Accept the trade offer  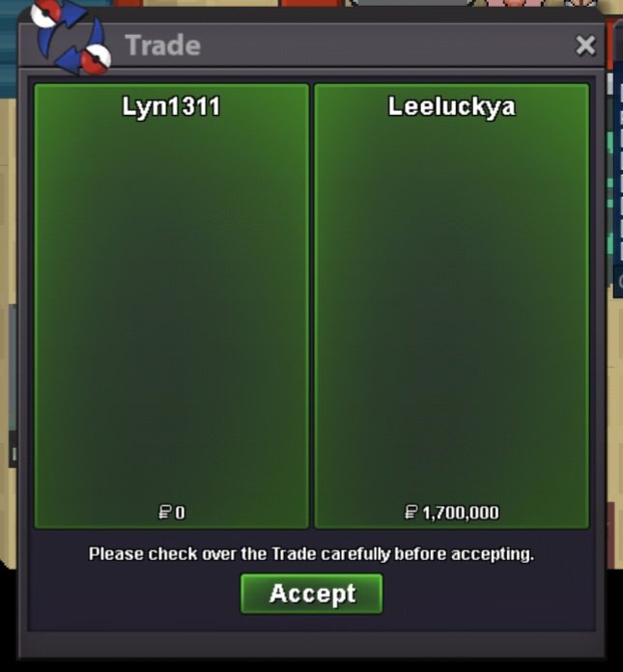(x=312, y=594)
